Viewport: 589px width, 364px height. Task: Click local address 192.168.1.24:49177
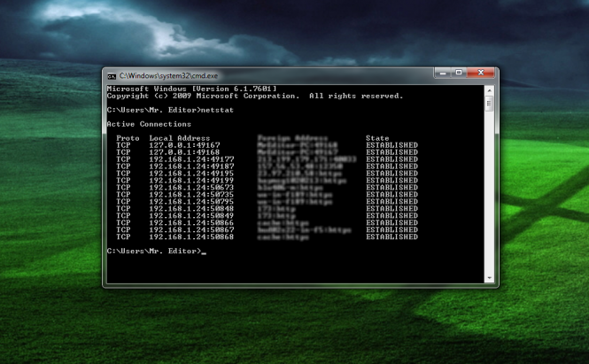tap(191, 159)
